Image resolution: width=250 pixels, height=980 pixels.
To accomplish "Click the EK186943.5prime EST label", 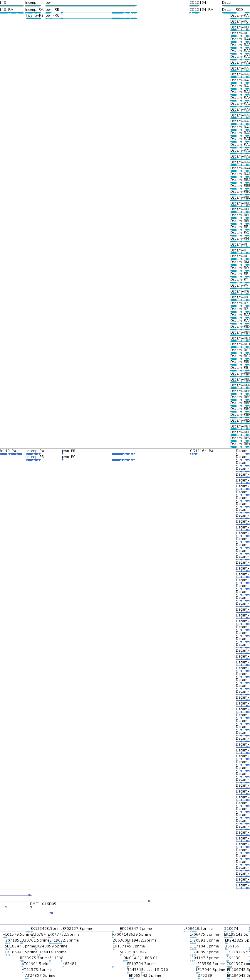I will click(21, 952).
